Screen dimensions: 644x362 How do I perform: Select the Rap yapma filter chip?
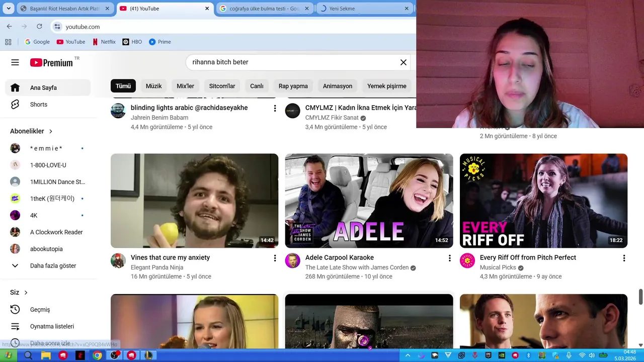293,86
